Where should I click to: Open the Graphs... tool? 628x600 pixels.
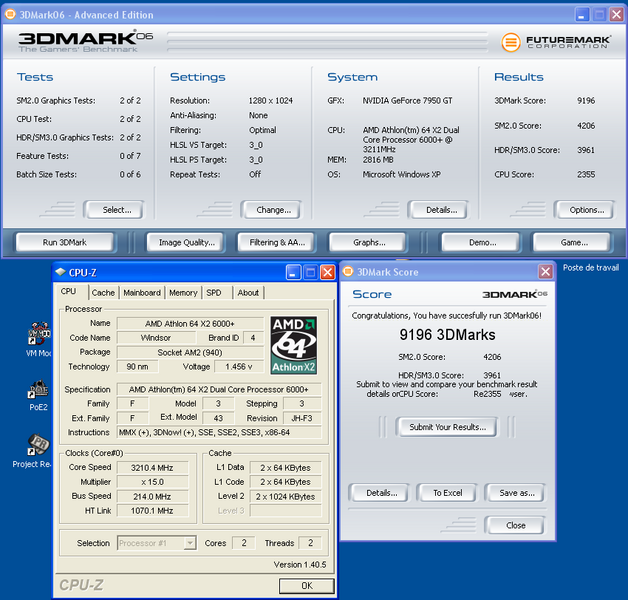tap(367, 242)
